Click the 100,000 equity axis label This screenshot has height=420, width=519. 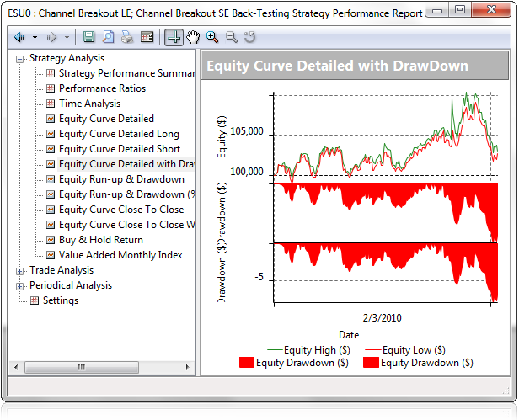pos(247,172)
